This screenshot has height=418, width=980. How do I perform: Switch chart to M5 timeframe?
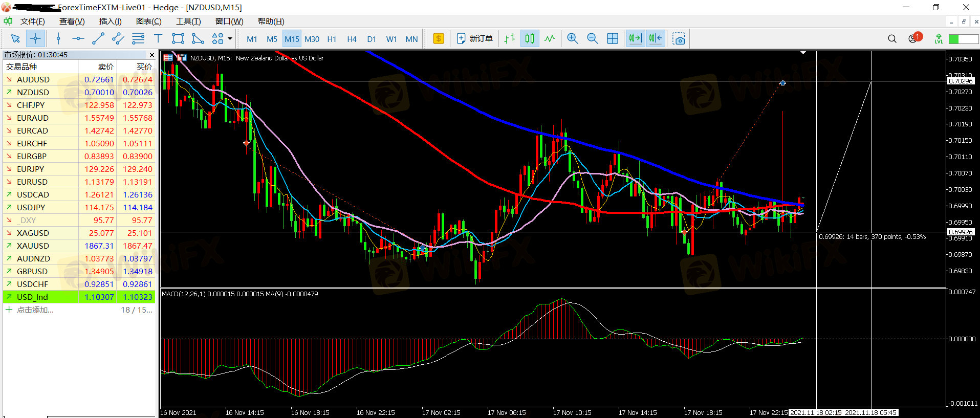[272, 39]
